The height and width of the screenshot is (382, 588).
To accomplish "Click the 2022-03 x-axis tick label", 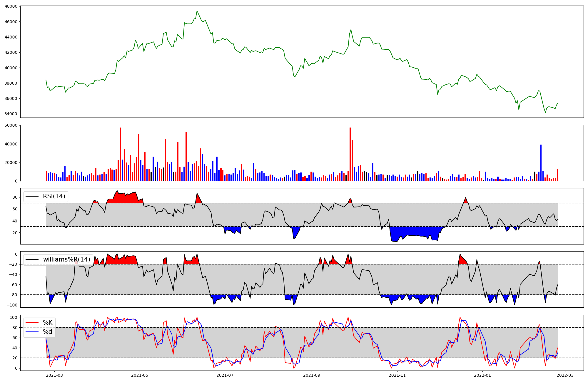I will coord(565,375).
